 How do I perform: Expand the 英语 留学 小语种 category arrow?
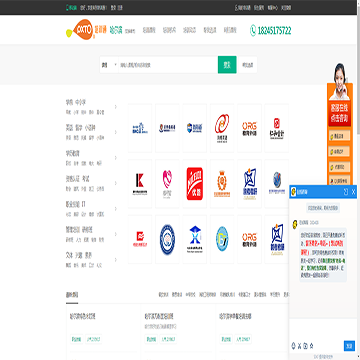[116, 132]
